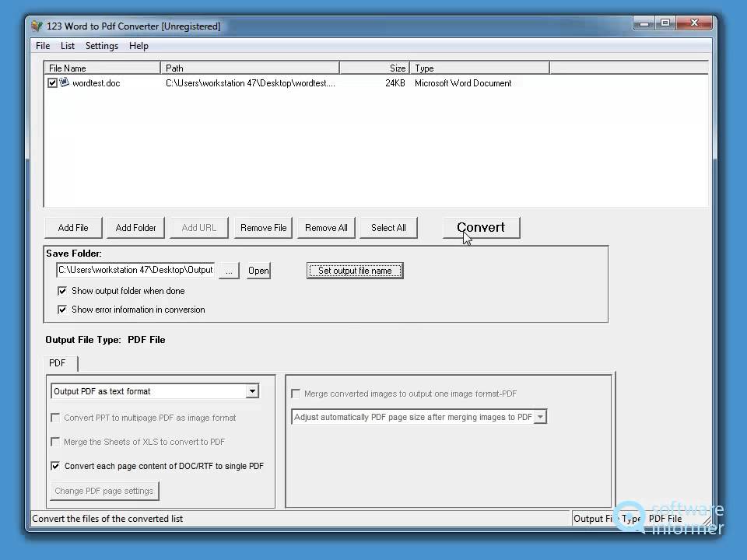
Task: Check Convert PPT to multipage PDF option
Action: pos(55,418)
